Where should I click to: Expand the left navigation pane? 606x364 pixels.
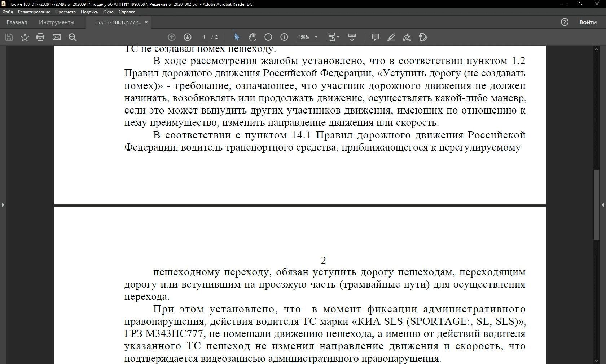[3, 205]
